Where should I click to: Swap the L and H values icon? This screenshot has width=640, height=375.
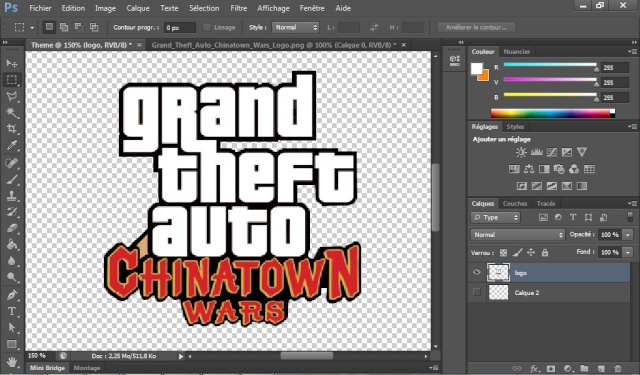click(x=374, y=27)
